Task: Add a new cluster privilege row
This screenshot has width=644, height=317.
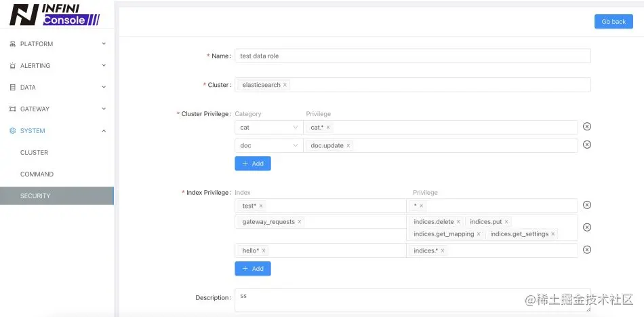Action: (253, 163)
